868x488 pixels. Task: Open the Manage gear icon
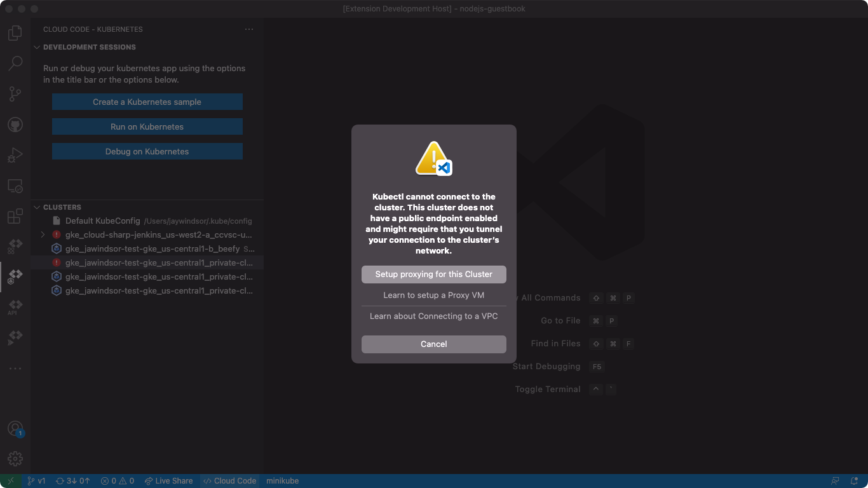[15, 459]
